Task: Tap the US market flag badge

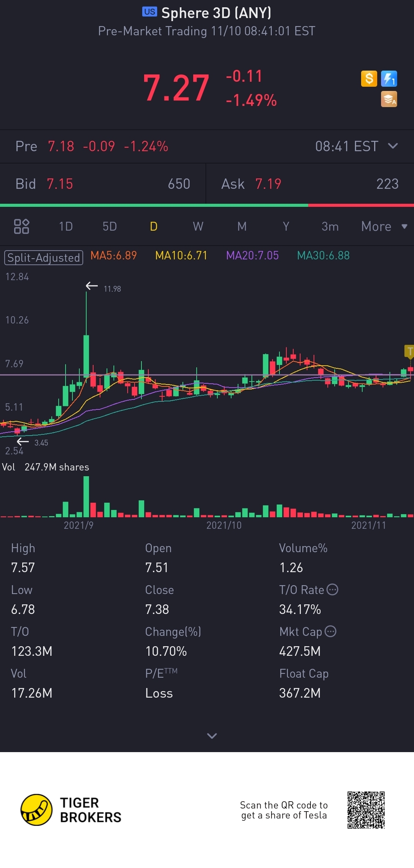Action: [x=149, y=12]
